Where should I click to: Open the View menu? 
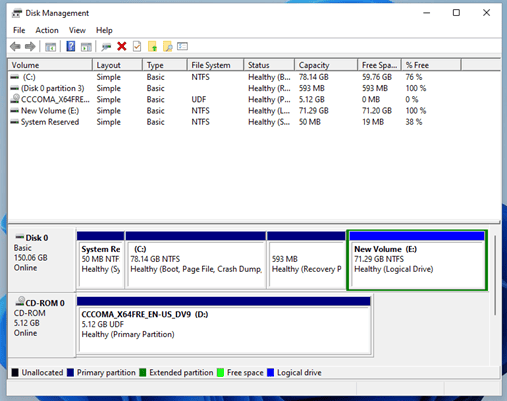point(77,30)
